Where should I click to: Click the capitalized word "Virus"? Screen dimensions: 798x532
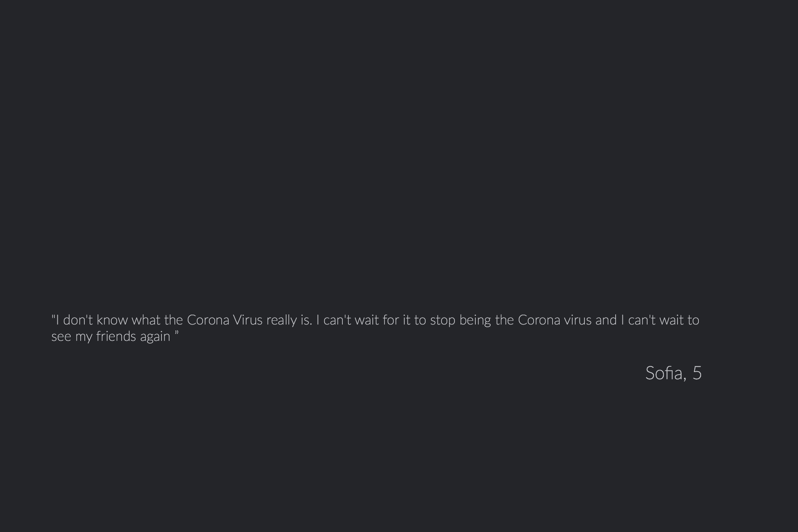point(247,320)
